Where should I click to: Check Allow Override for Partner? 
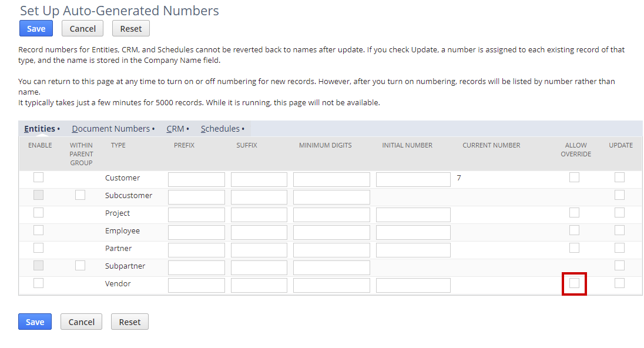coord(574,248)
